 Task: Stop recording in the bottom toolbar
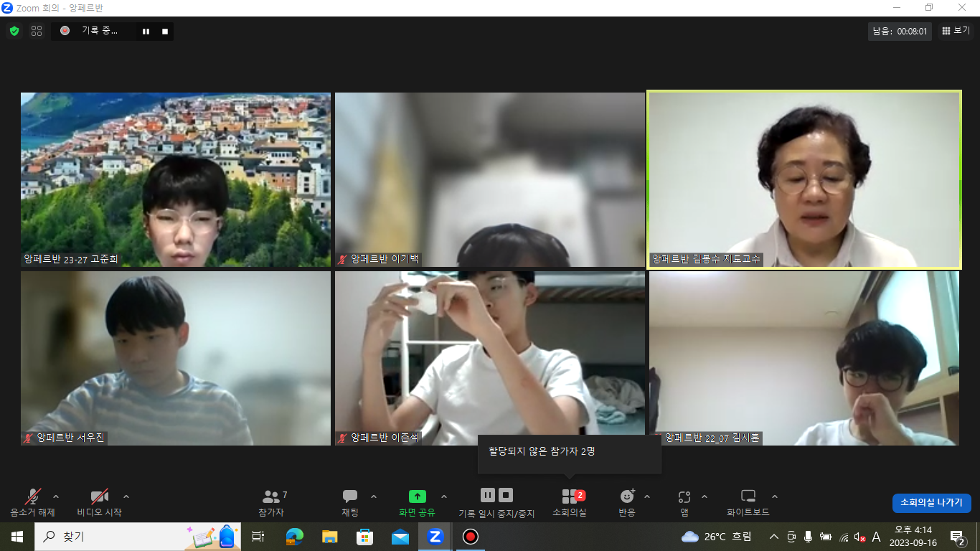[506, 495]
